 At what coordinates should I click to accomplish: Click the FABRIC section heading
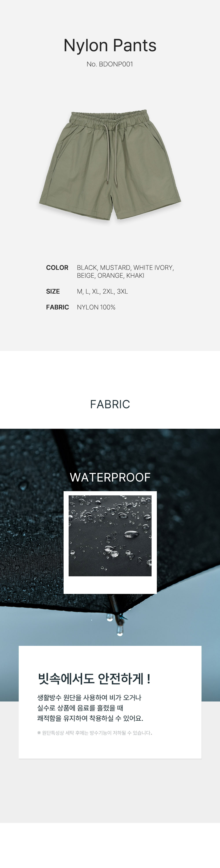coord(110,404)
